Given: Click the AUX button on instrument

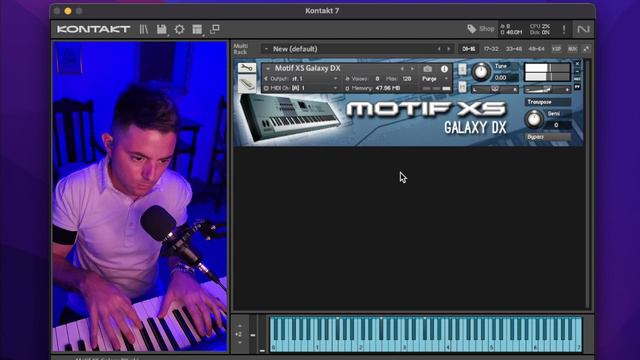Looking at the screenshot, I should tap(577, 79).
